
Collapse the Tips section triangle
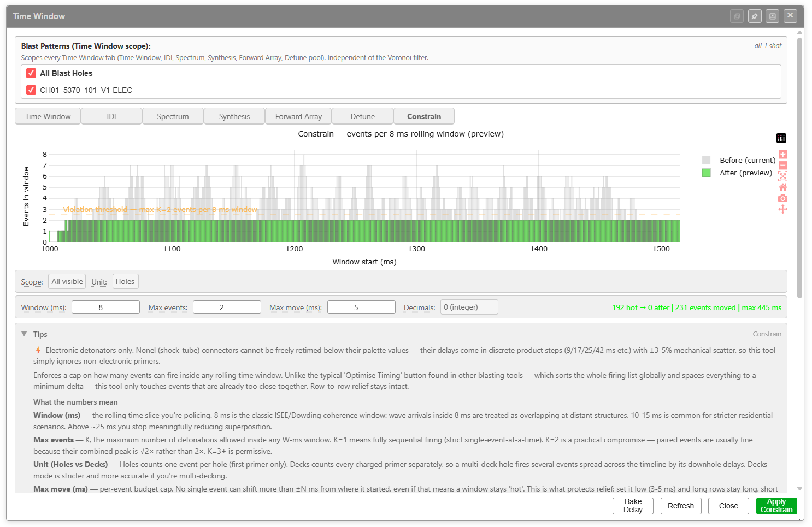(x=24, y=334)
